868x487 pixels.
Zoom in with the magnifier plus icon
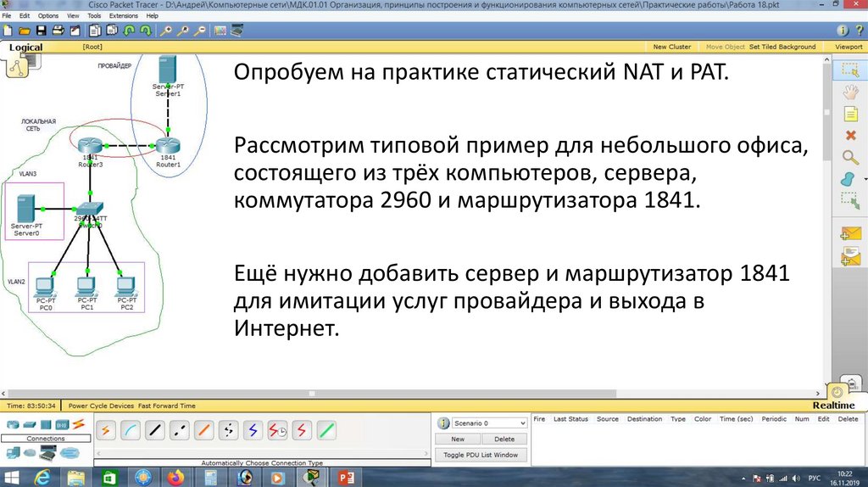[x=165, y=31]
